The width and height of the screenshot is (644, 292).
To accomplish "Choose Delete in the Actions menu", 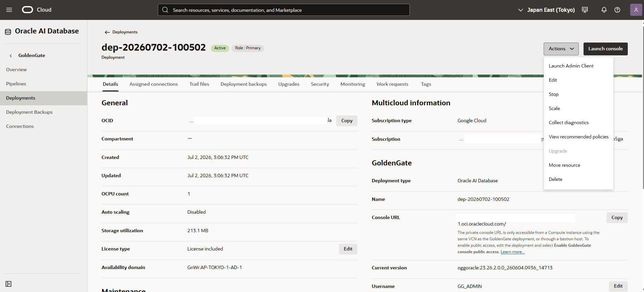I will point(578,179).
